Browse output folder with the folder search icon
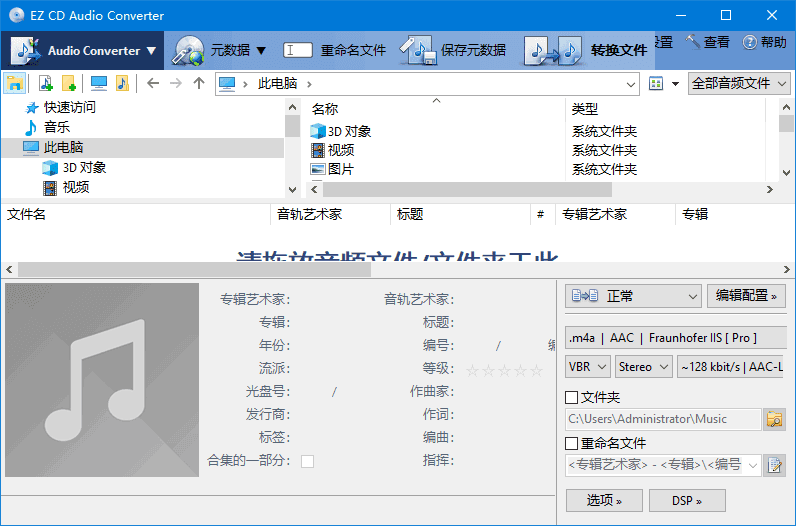 (775, 419)
